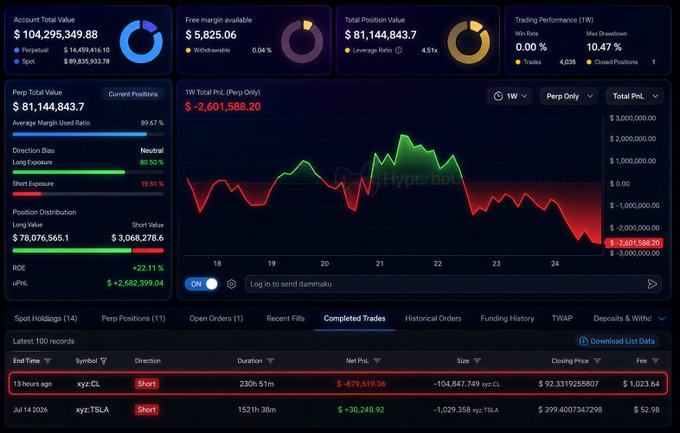
Task: Click the Account Total Value $ 104,295,349.88
Action: tap(56, 34)
